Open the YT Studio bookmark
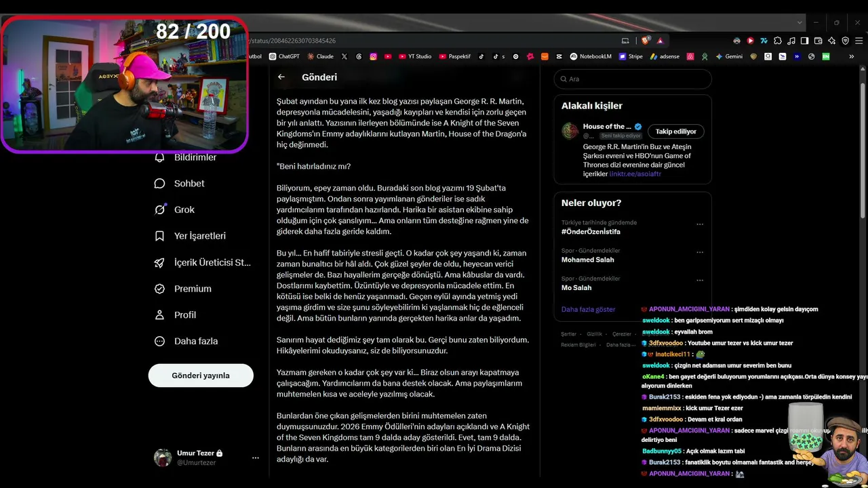 415,56
